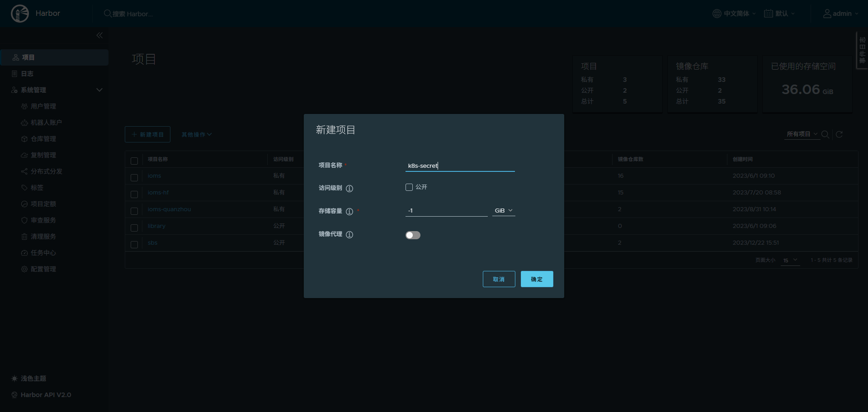This screenshot has height=412, width=868.
Task: Open the GiB storage unit dropdown
Action: click(504, 211)
